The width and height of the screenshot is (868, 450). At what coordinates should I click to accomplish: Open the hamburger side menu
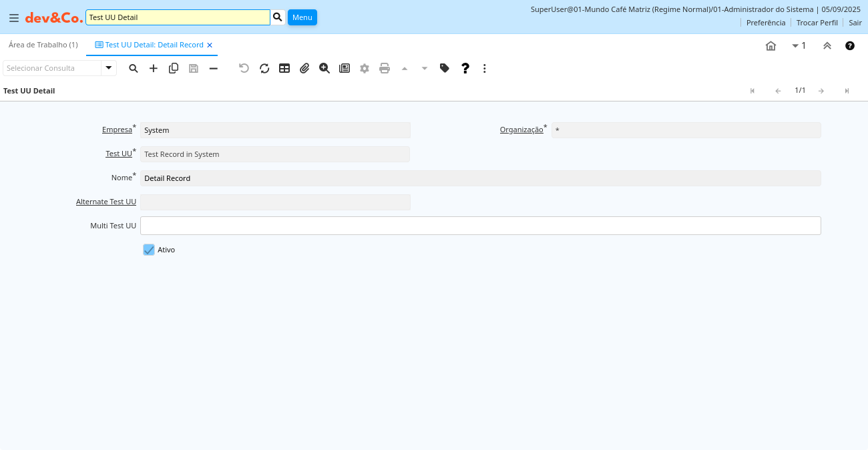[x=14, y=18]
